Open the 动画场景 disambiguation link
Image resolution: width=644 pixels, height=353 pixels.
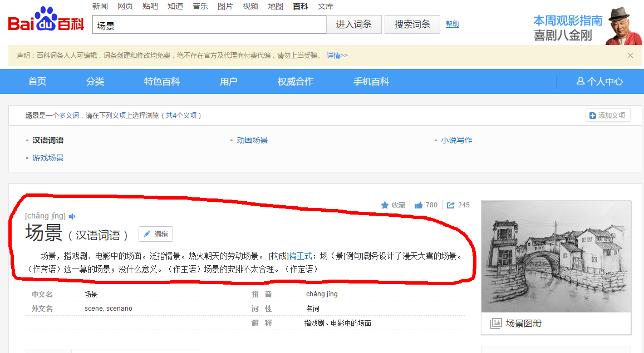coord(252,141)
